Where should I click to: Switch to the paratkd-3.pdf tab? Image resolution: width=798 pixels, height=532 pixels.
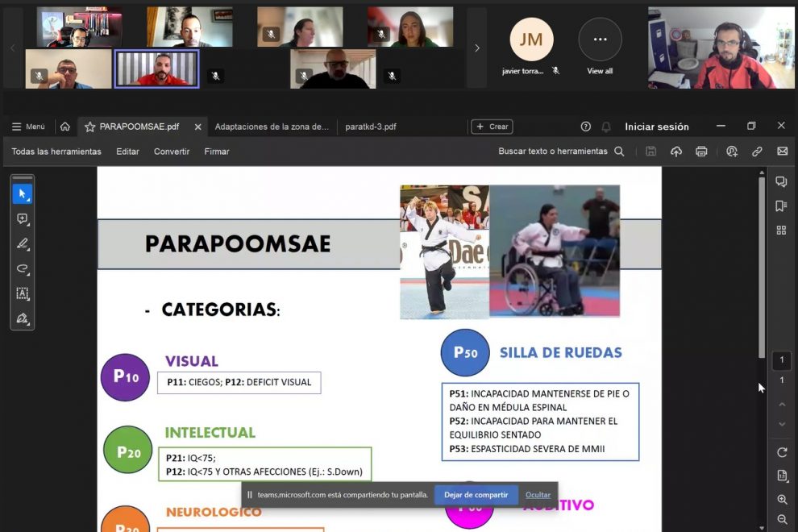371,127
